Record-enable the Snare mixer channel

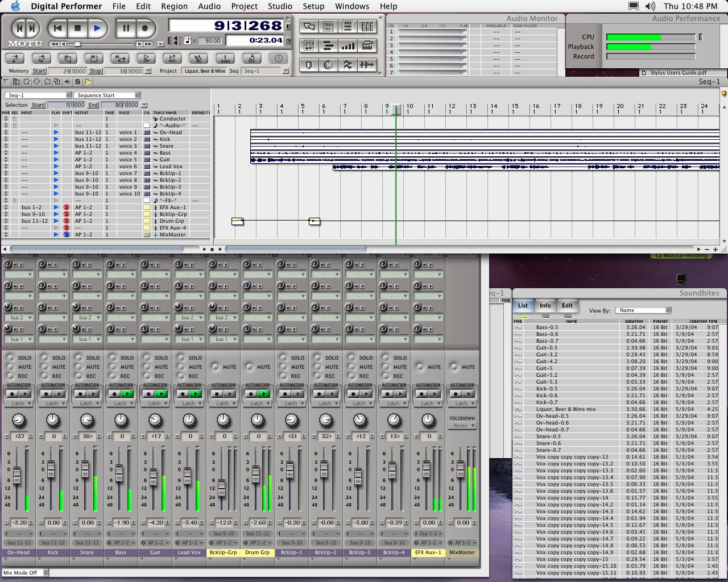[78, 376]
